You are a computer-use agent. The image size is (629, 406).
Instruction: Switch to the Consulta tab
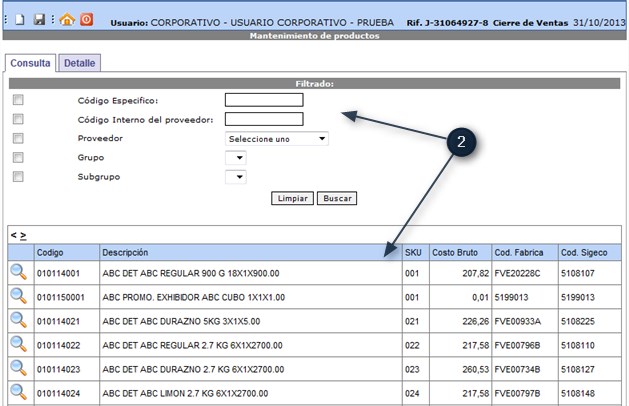30,63
